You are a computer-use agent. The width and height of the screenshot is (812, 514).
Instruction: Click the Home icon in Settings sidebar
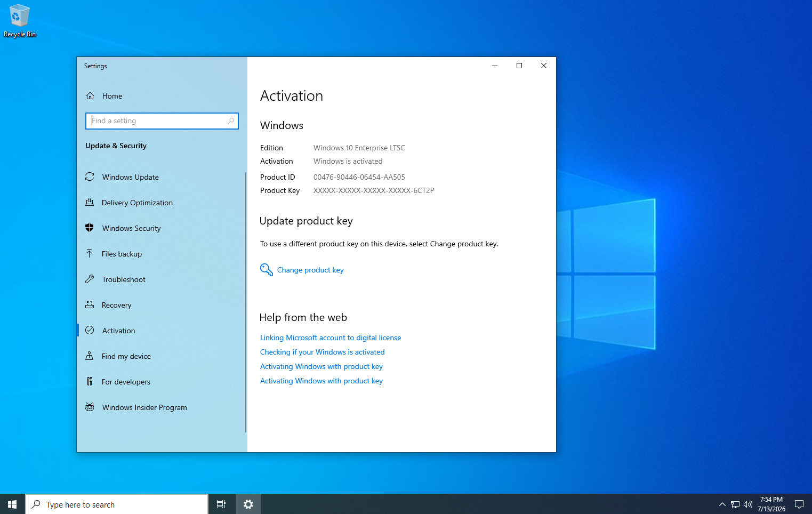[x=90, y=96]
